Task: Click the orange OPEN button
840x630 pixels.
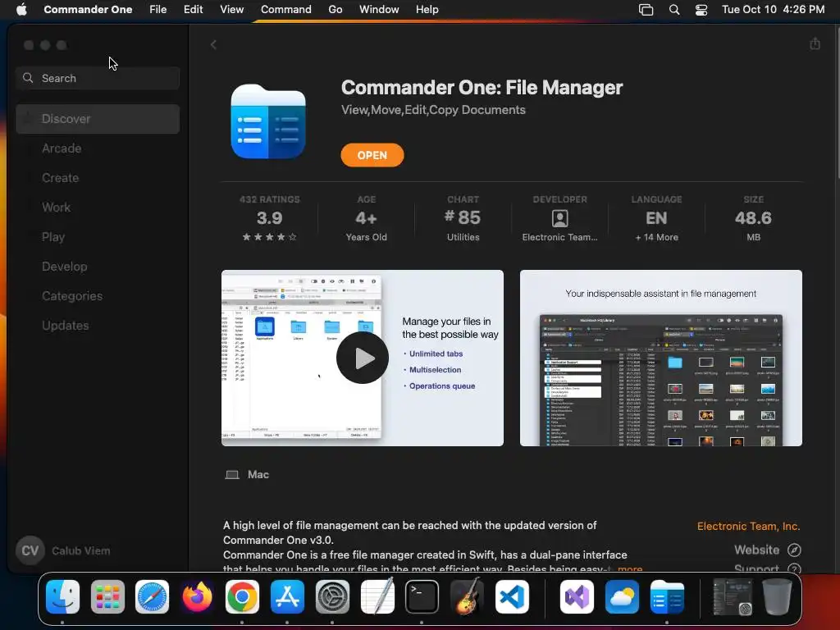Action: (372, 155)
